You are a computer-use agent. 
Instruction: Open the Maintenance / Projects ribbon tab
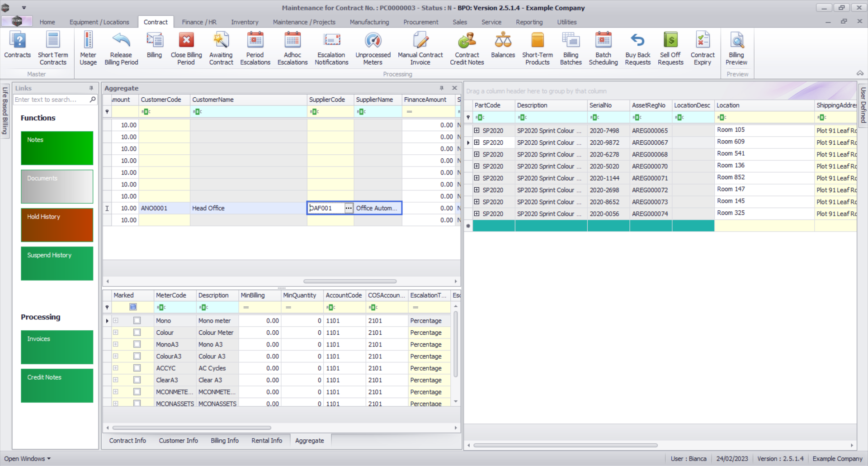point(304,22)
